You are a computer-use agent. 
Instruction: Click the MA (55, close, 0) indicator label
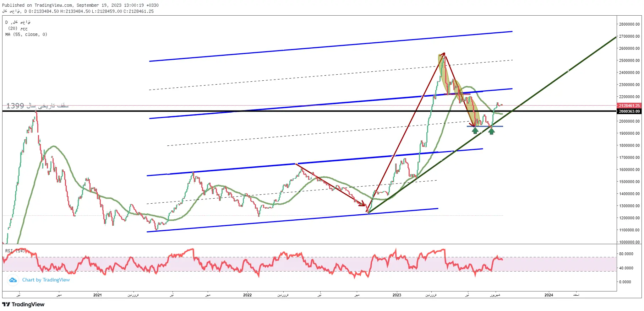(x=26, y=34)
